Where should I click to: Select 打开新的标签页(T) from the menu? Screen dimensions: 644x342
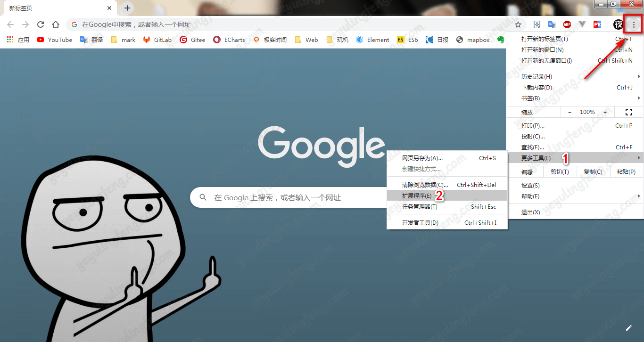click(575, 39)
